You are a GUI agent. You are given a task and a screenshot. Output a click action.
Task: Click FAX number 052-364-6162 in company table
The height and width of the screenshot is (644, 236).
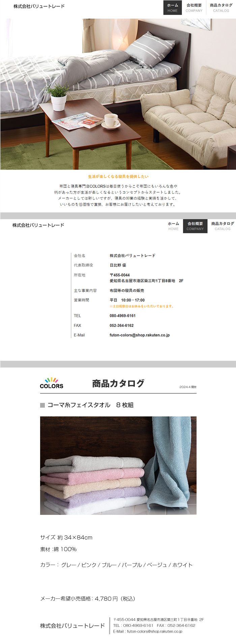pyautogui.click(x=121, y=326)
